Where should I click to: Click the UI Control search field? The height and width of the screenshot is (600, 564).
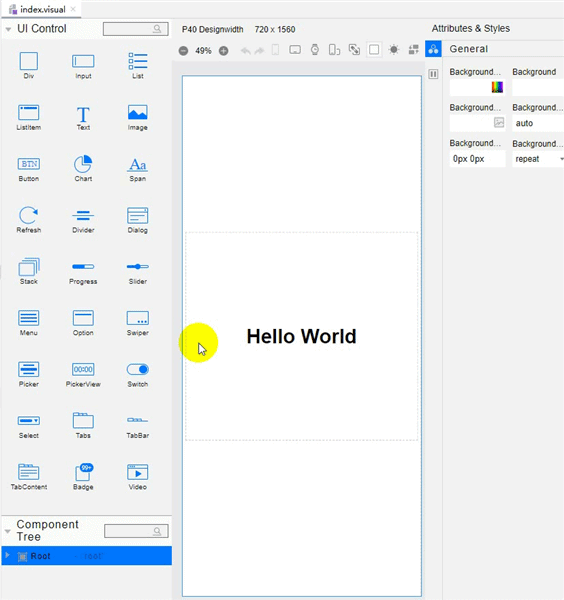(x=135, y=29)
